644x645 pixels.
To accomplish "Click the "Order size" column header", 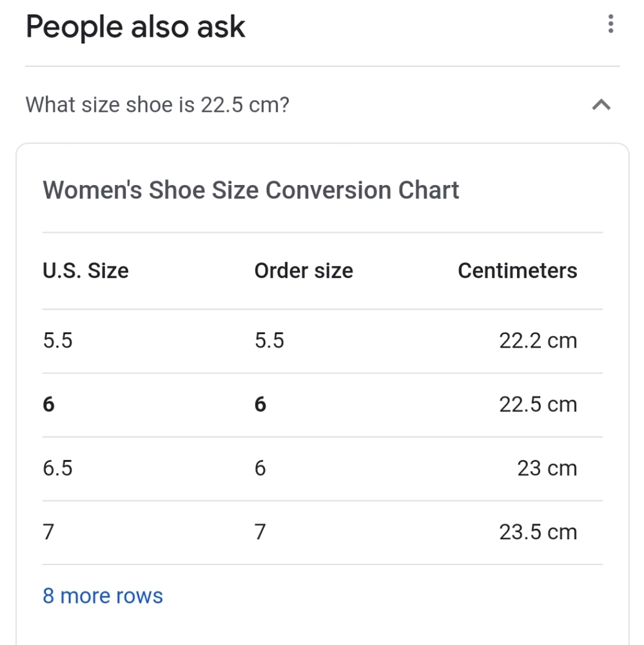I will [x=304, y=271].
